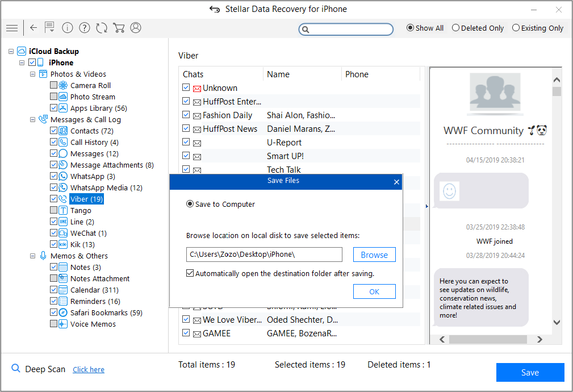Click the user account profile icon
573x392 pixels.
click(x=136, y=28)
